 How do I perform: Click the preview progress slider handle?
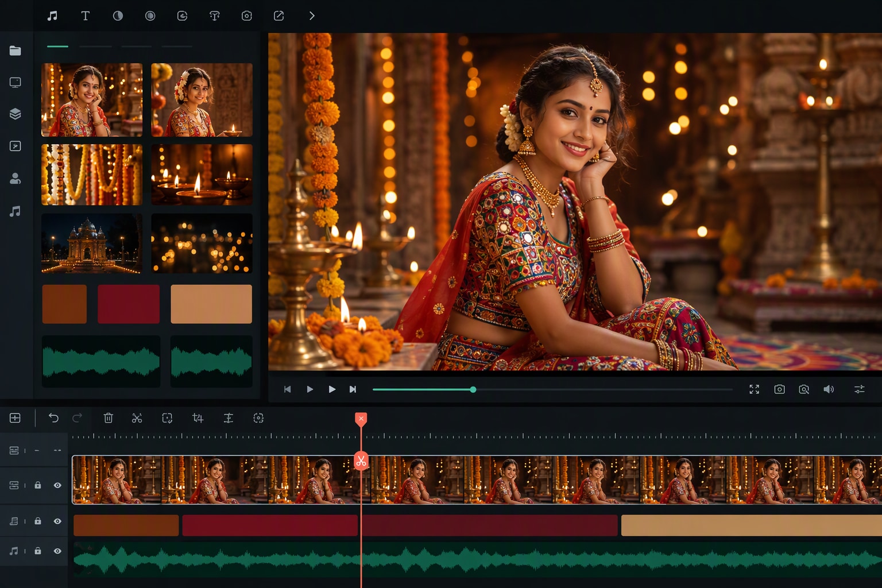pyautogui.click(x=473, y=389)
